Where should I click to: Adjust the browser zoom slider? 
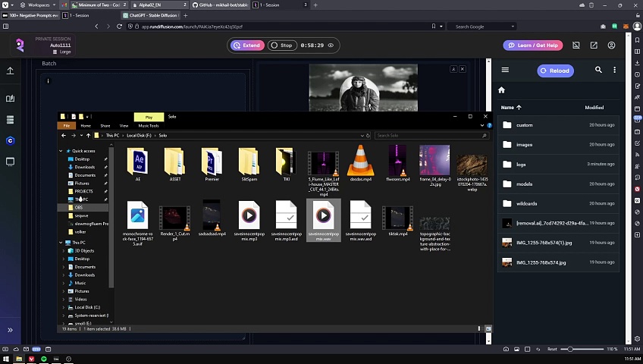(570, 349)
